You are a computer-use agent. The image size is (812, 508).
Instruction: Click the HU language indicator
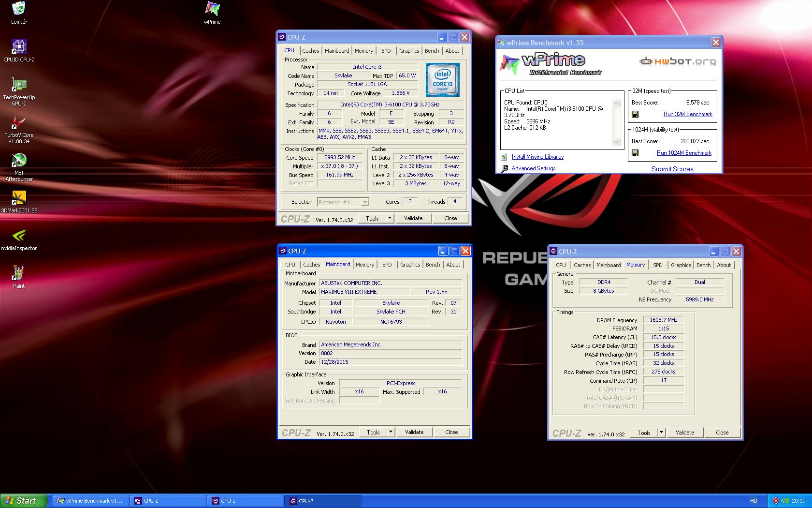tap(754, 501)
